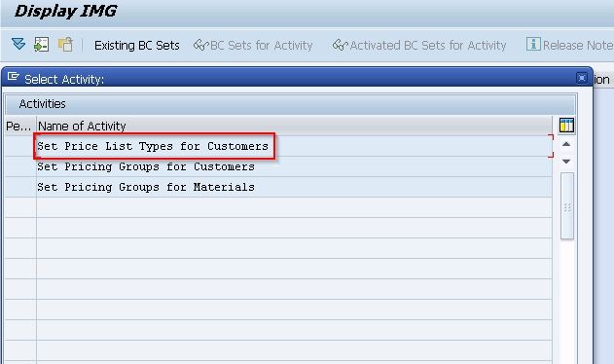
Task: Close the Select Activity dialog
Action: click(582, 78)
